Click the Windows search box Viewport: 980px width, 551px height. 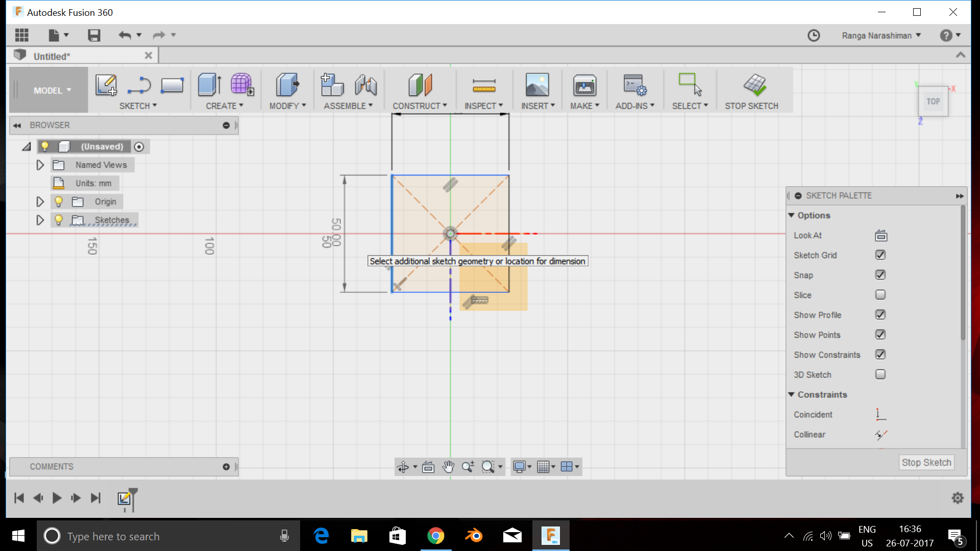coord(168,536)
